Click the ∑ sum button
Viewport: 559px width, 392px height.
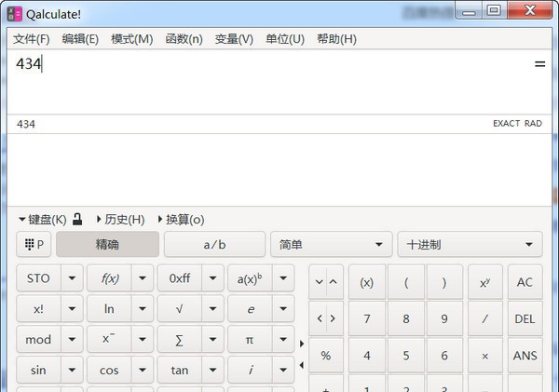(x=179, y=339)
